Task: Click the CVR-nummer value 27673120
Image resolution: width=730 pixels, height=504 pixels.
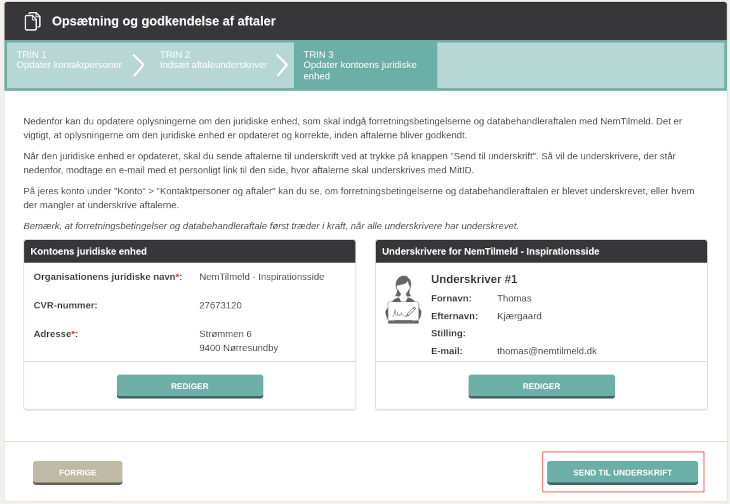Action: [x=220, y=305]
